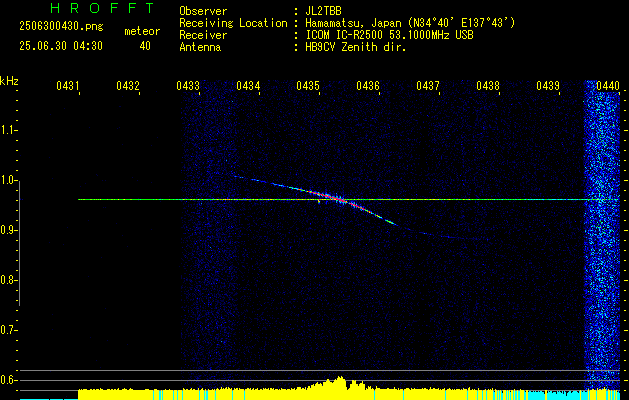Click the meteor label

coord(142,31)
